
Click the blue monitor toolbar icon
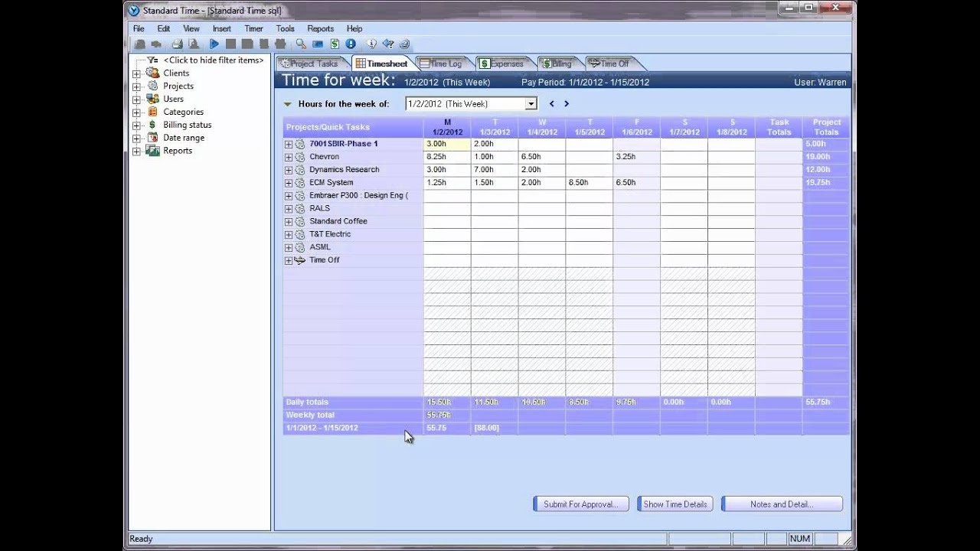pos(318,44)
